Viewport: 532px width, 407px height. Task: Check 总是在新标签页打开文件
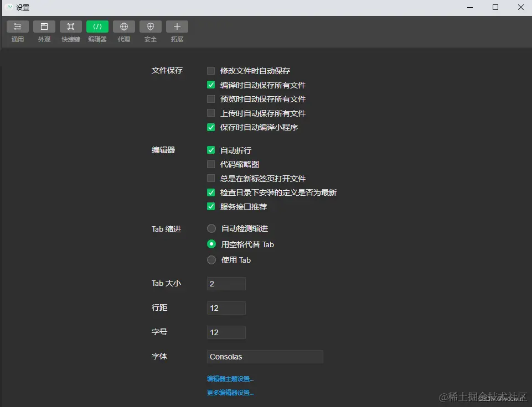(x=211, y=178)
